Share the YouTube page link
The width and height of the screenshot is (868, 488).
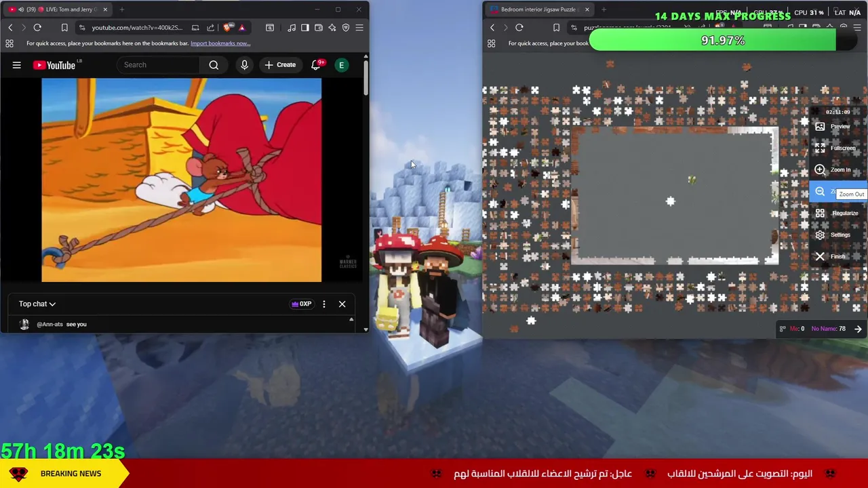click(210, 28)
